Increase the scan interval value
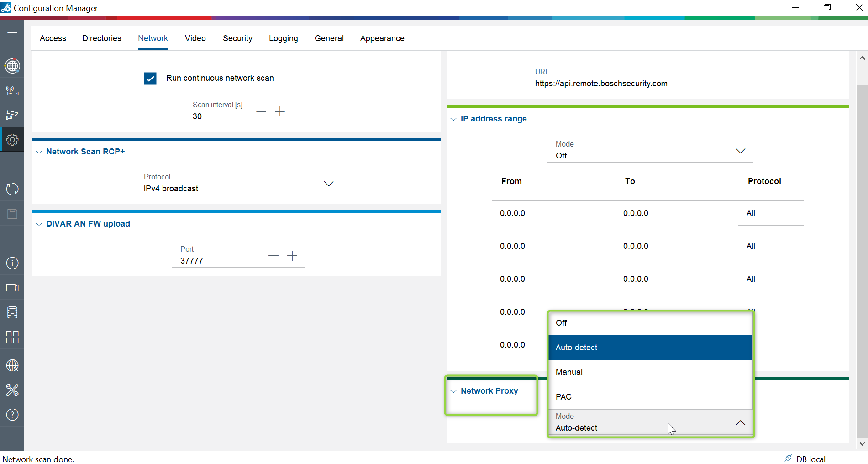Image resolution: width=868 pixels, height=464 pixels. [x=280, y=111]
